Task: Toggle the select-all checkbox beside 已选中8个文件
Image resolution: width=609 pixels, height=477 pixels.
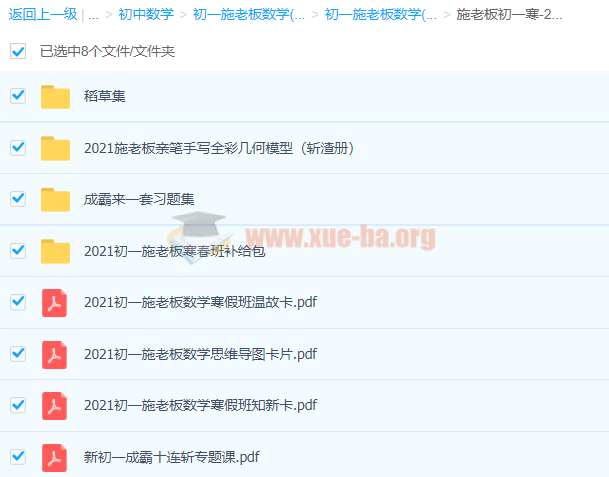Action: 18,51
